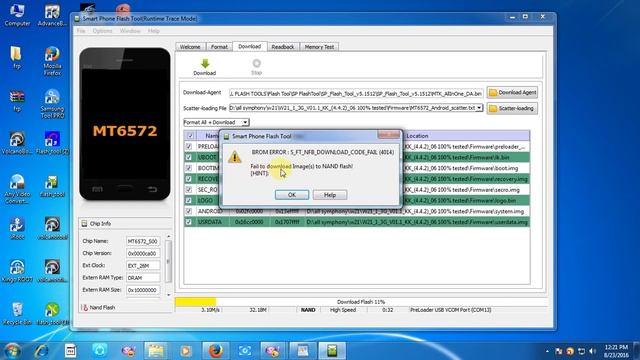Open Mozilla Firefox desktop shortcut
The height and width of the screenshot is (360, 640).
tap(52, 61)
